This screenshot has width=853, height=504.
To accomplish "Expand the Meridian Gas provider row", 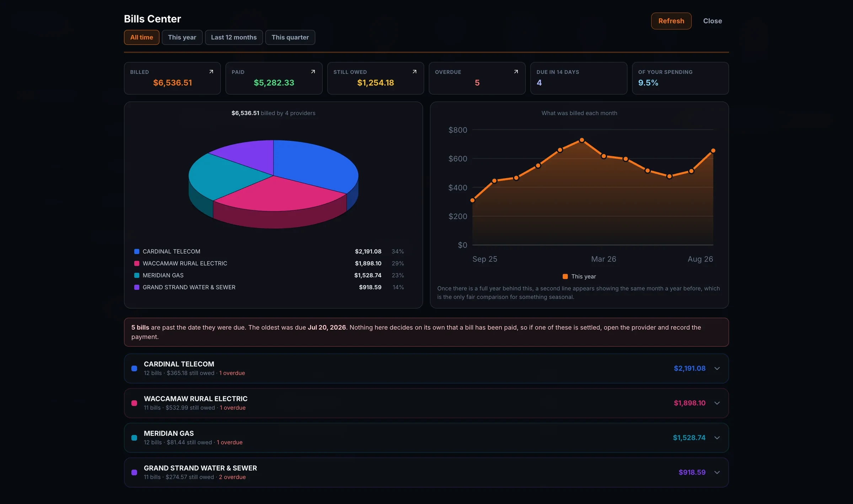I will click(x=426, y=438).
